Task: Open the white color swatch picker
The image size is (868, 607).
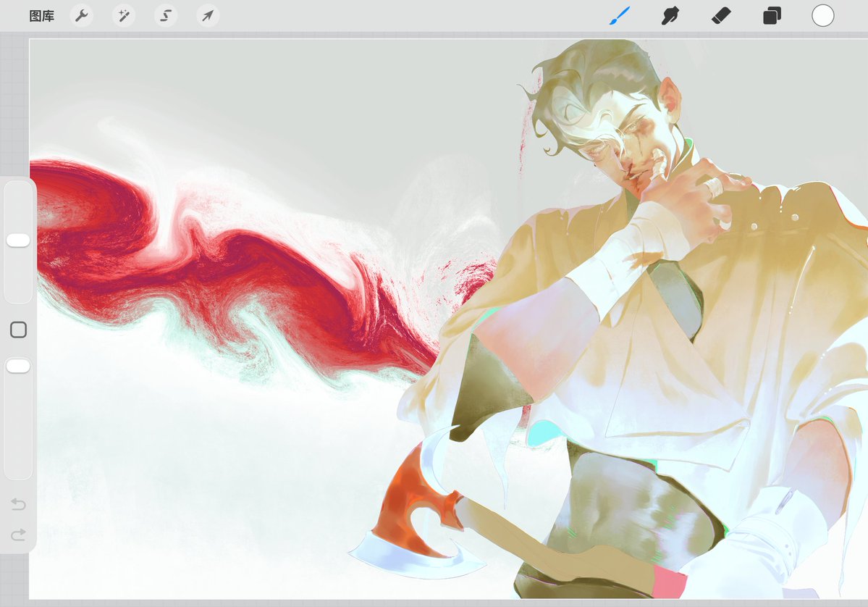Action: tap(822, 15)
